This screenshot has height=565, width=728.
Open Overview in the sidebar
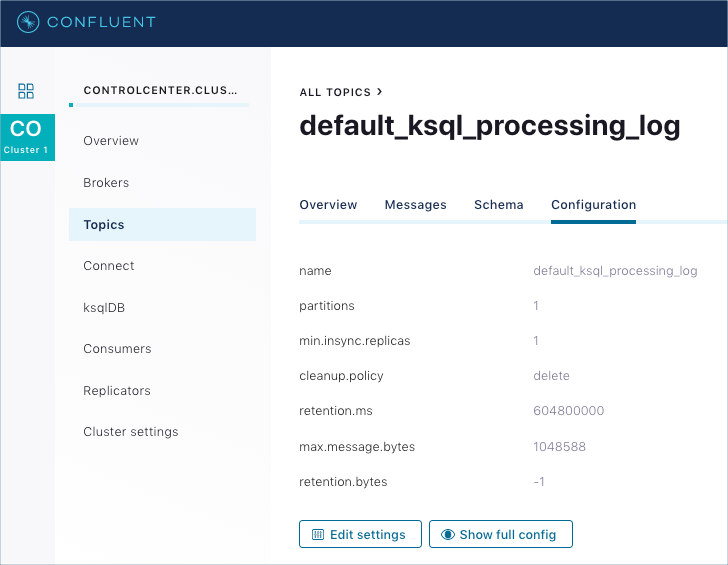(111, 141)
